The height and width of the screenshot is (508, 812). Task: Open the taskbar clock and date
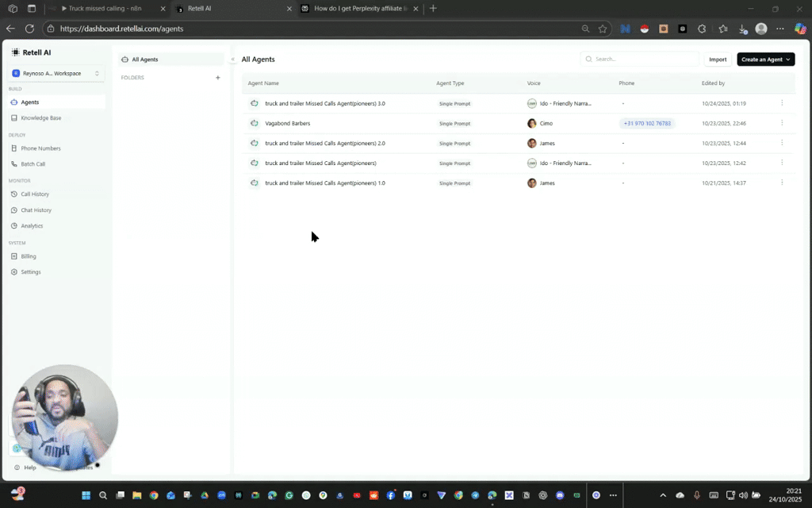(785, 495)
